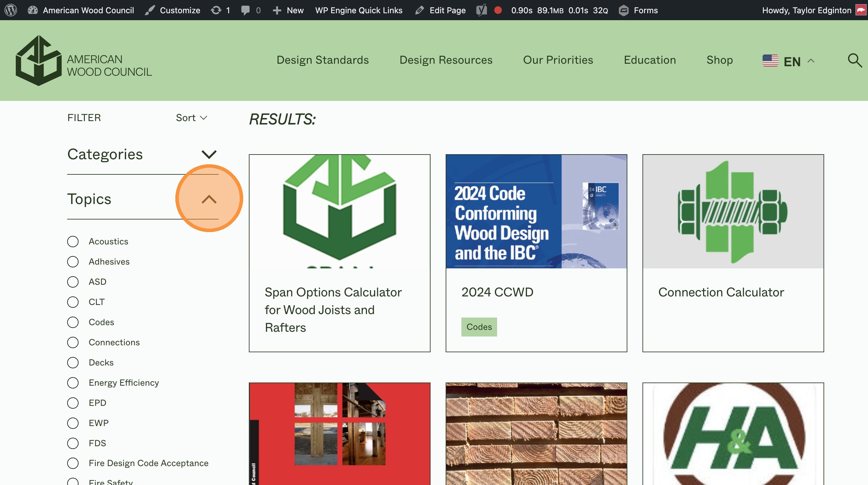
Task: Open the Education menu item
Action: (649, 60)
